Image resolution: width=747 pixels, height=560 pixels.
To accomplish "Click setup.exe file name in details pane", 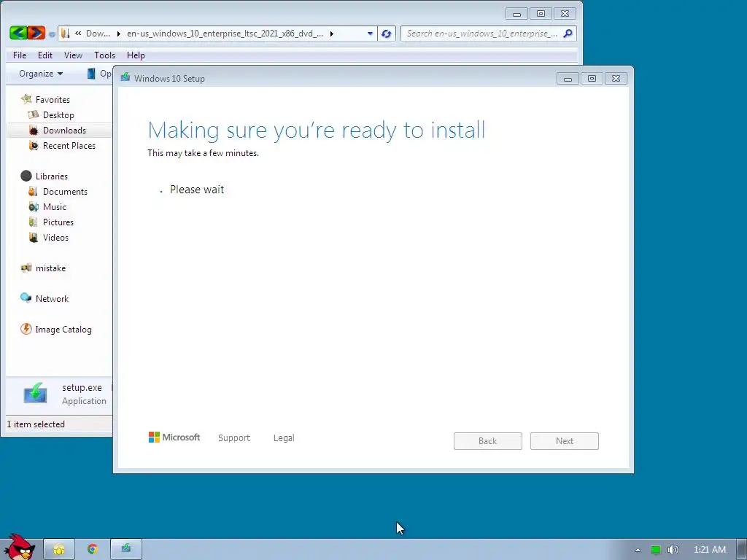I will pos(82,388).
